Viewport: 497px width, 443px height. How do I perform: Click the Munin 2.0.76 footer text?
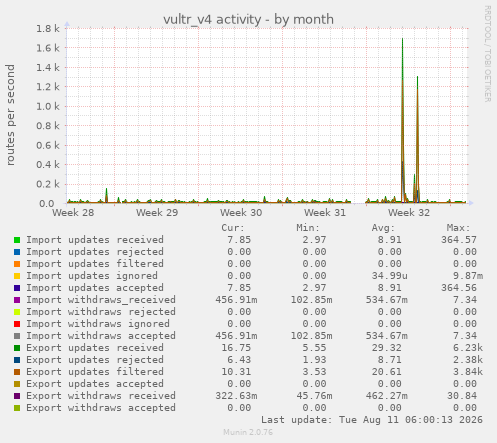click(x=248, y=432)
